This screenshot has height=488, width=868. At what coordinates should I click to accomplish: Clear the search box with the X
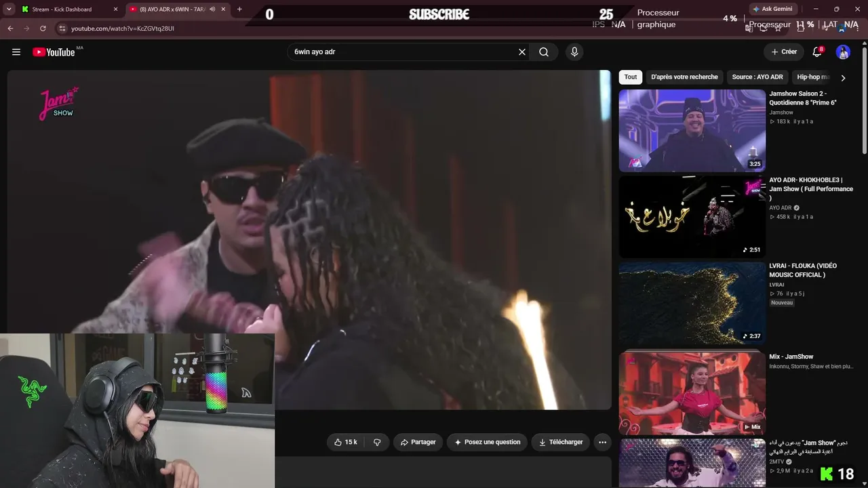click(522, 52)
